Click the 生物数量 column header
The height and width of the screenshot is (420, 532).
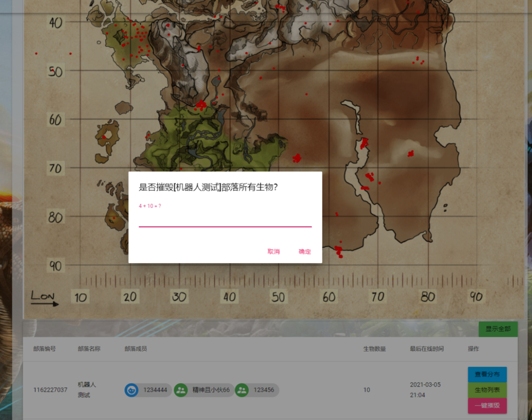click(375, 349)
